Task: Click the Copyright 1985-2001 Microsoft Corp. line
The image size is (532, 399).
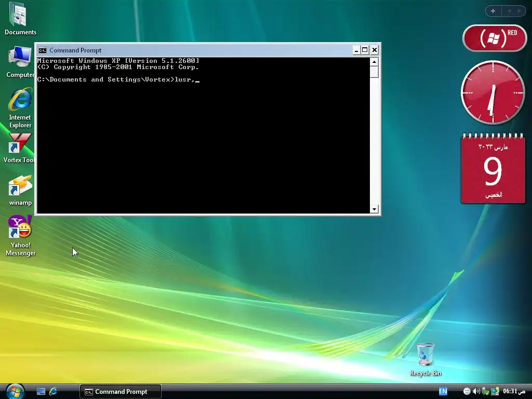Action: tap(118, 67)
